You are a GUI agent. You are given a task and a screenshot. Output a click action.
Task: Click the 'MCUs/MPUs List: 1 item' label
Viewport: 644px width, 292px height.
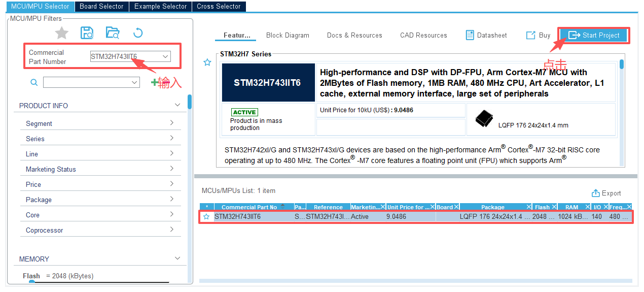click(x=238, y=190)
